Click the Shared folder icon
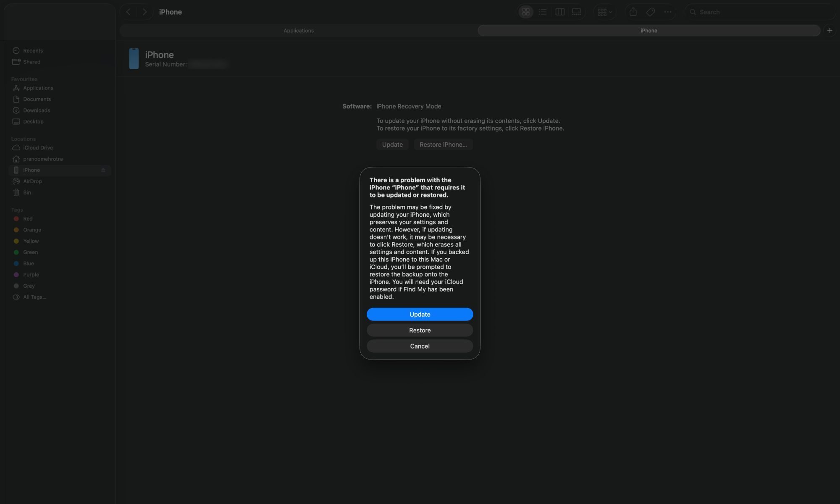Viewport: 840px width, 504px height. coord(16,62)
